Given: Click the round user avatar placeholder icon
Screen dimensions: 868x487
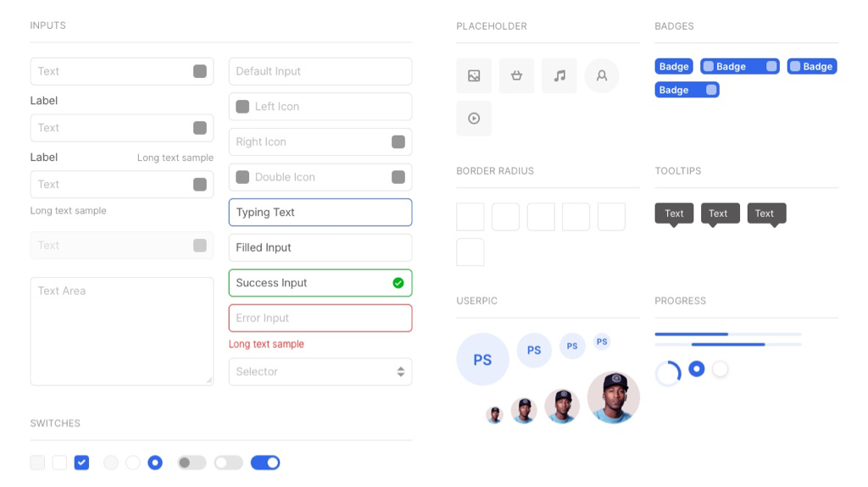Looking at the screenshot, I should coord(602,75).
